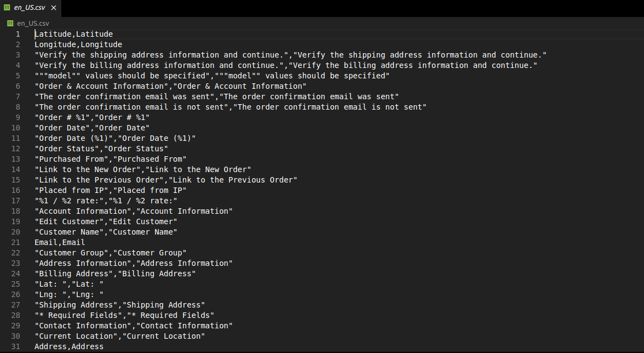
Task: Click line number 1 in the gutter
Action: (18, 34)
